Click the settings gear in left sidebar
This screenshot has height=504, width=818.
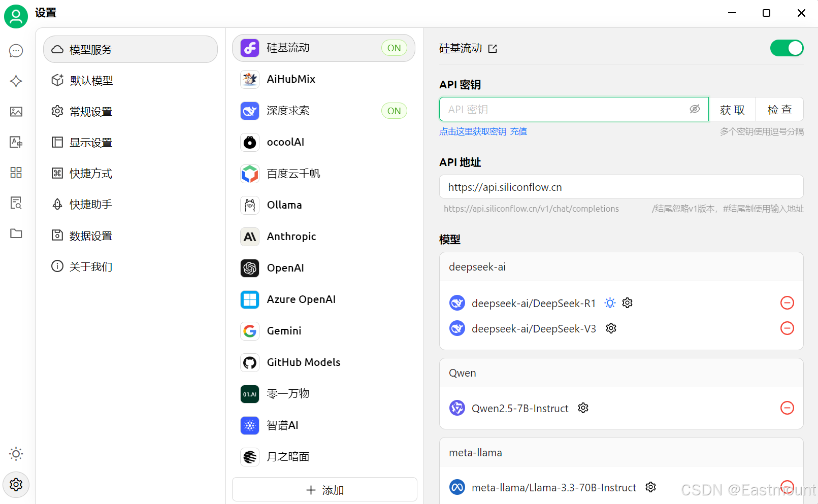16,485
